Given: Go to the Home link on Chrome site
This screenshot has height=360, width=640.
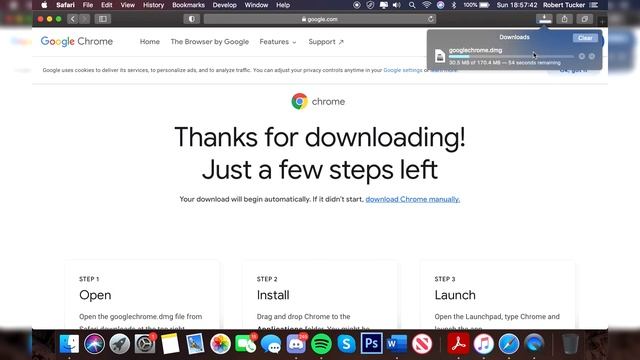Looking at the screenshot, I should click(150, 42).
